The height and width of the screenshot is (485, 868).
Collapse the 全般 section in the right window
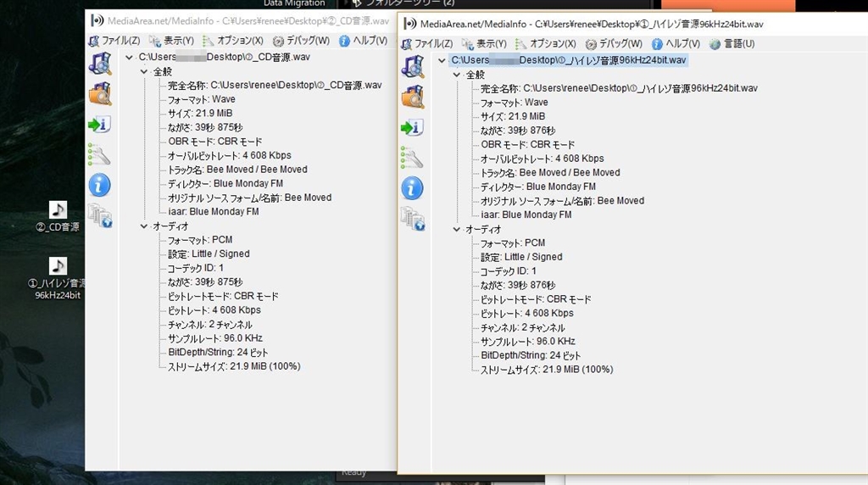(x=456, y=74)
